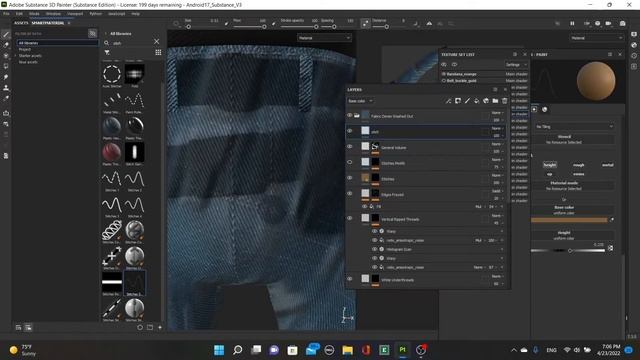The height and width of the screenshot is (360, 640).
Task: Open camera screenshot icon top right
Action: click(622, 23)
